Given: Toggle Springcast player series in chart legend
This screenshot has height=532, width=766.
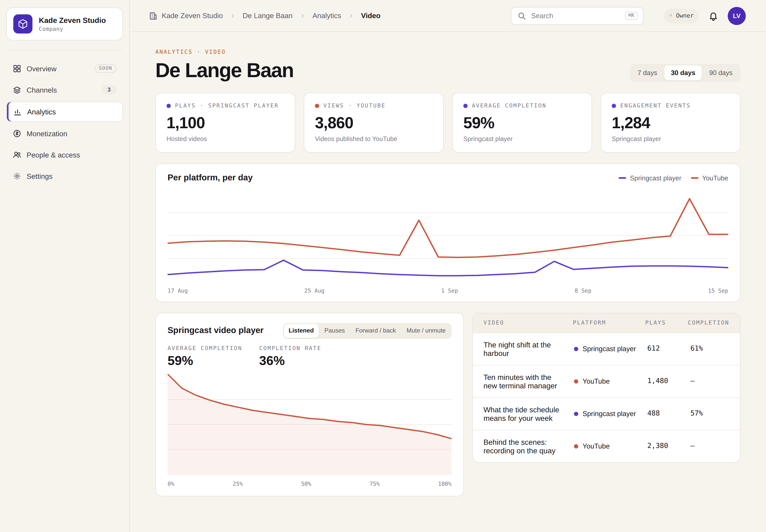Looking at the screenshot, I should 650,178.
